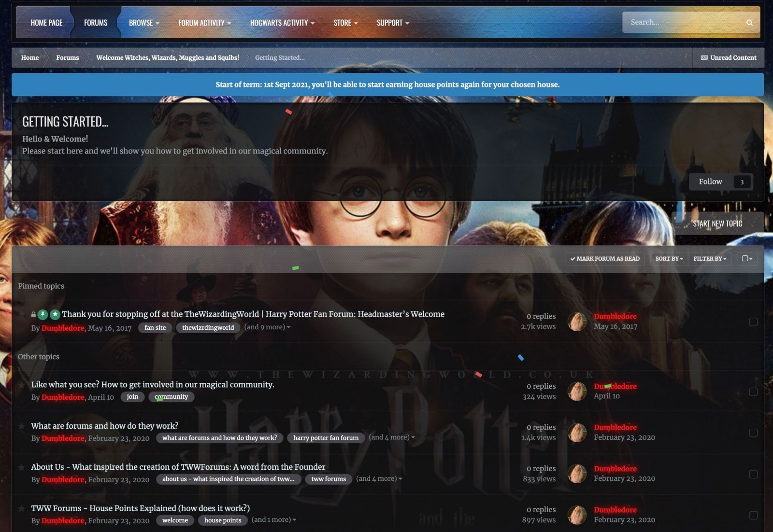
Task: Click the green pinned icon on Headmaster's Welcome topic
Action: tap(43, 314)
